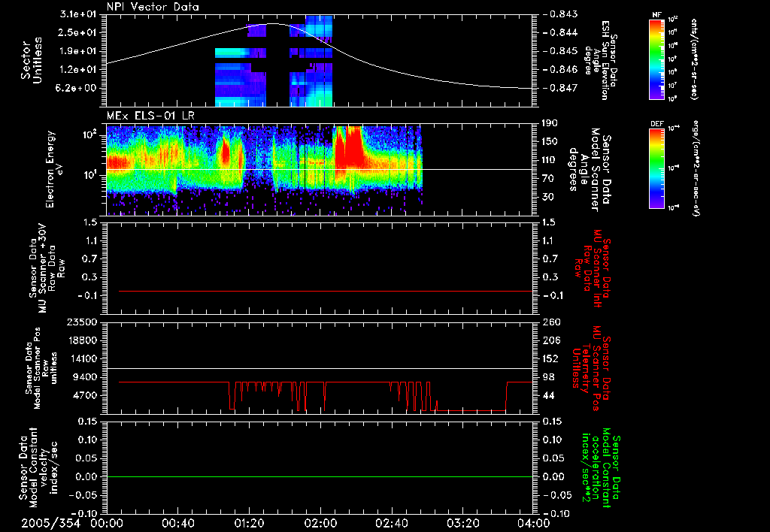Click the '-0.843' sun elevation tick value
770x532 pixels.
click(560, 14)
